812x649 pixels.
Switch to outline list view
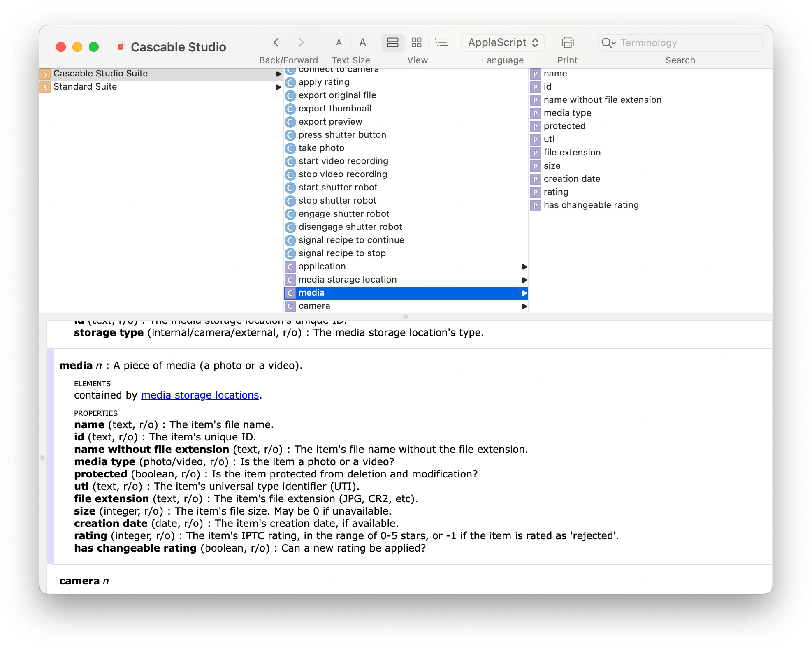(x=441, y=42)
